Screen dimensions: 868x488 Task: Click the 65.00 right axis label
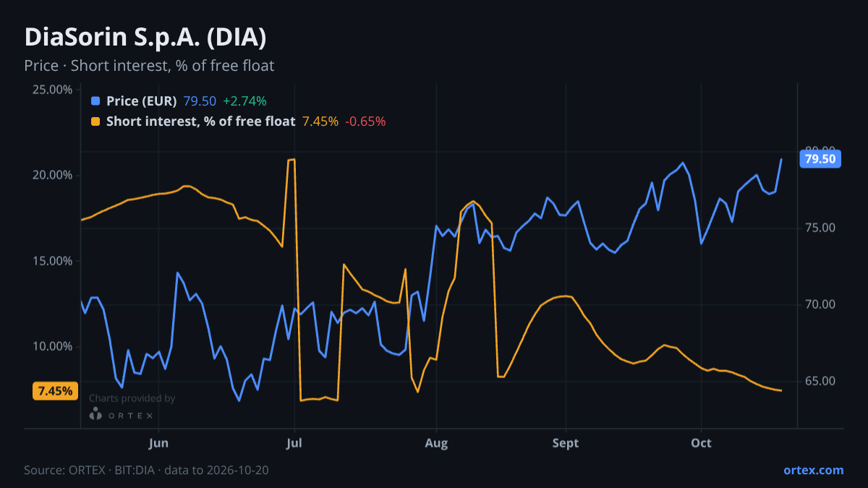(x=820, y=381)
